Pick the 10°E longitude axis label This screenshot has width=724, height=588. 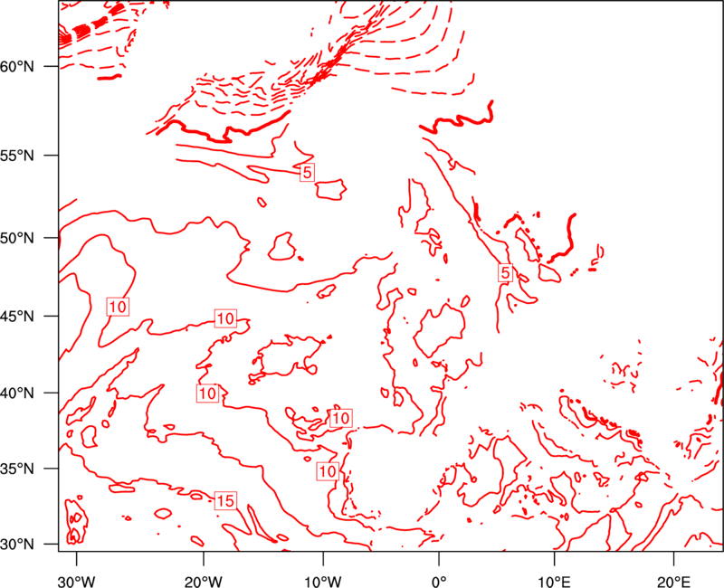pos(554,582)
